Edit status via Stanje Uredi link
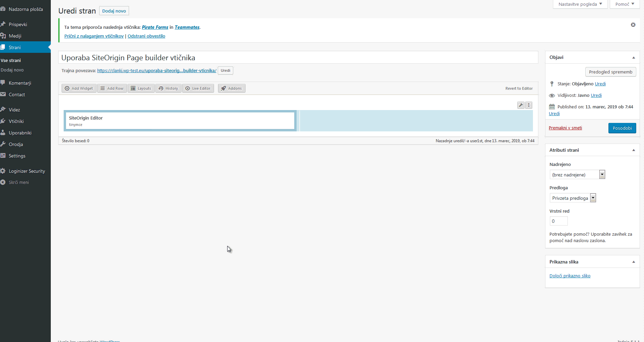The height and width of the screenshot is (342, 644). point(600,84)
